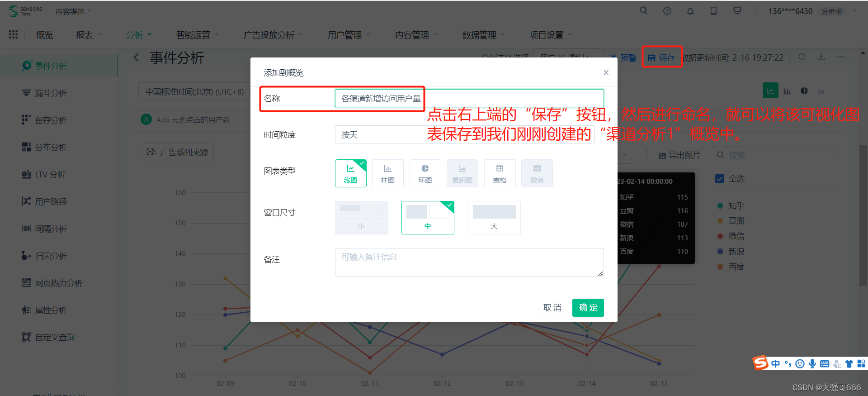
Task: Open the 内容媒体 project dropdown
Action: click(73, 11)
